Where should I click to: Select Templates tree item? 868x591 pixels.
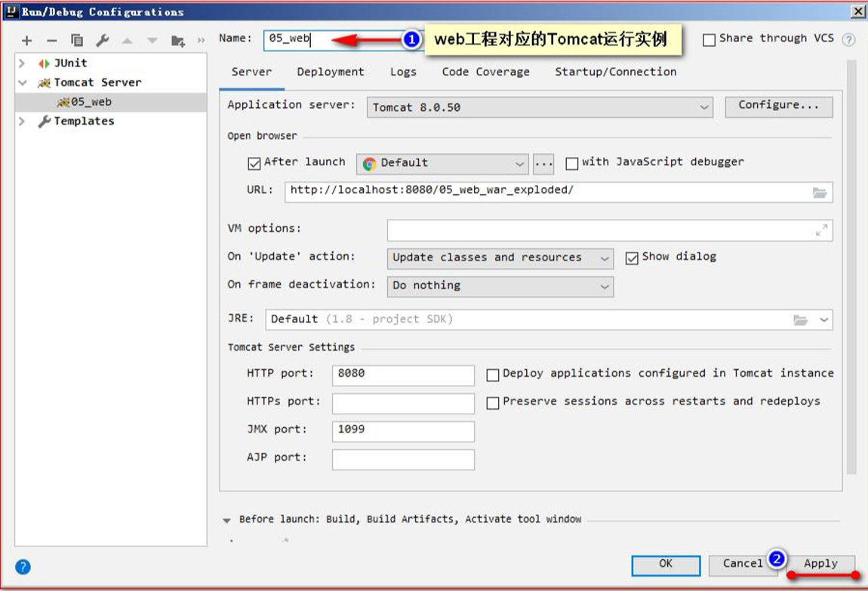coord(84,122)
